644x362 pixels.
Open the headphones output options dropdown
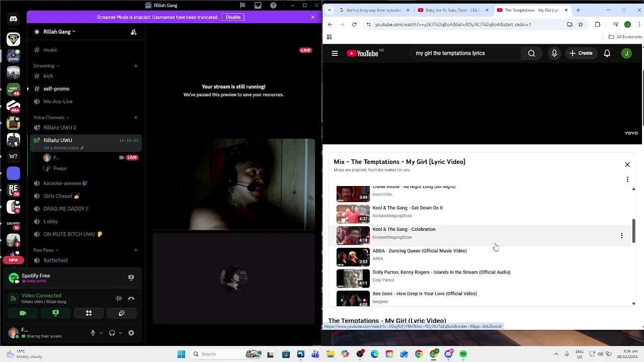point(120,333)
